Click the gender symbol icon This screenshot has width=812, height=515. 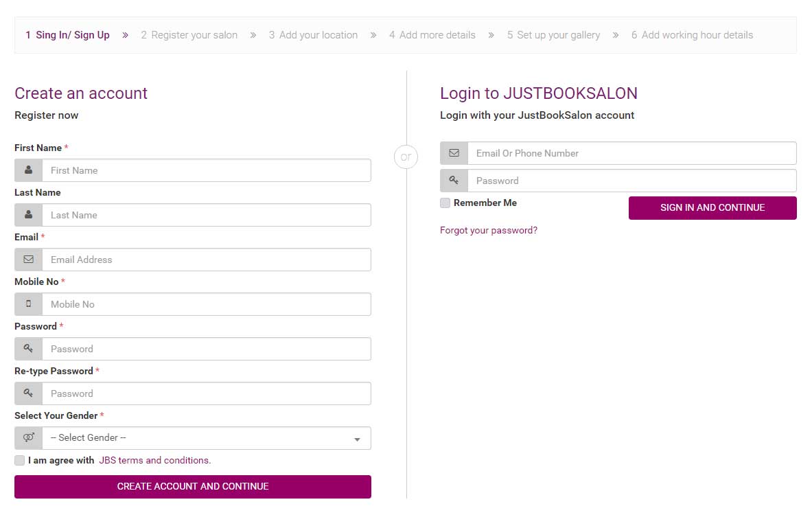pos(28,438)
